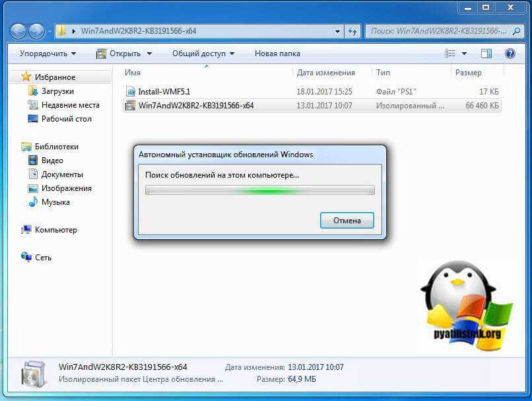
Task: Click the update installer dialog title bar
Action: point(260,155)
